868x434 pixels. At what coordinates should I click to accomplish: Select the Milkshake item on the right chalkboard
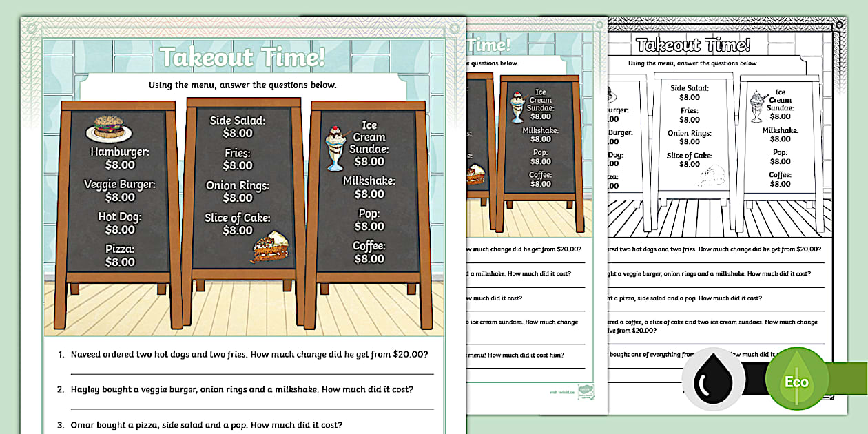tap(369, 187)
